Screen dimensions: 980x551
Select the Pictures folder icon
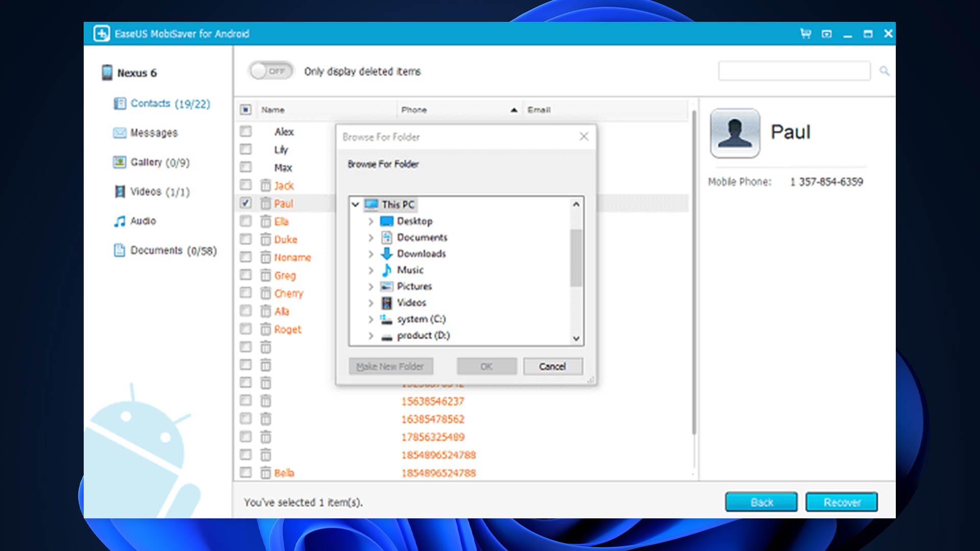(387, 286)
